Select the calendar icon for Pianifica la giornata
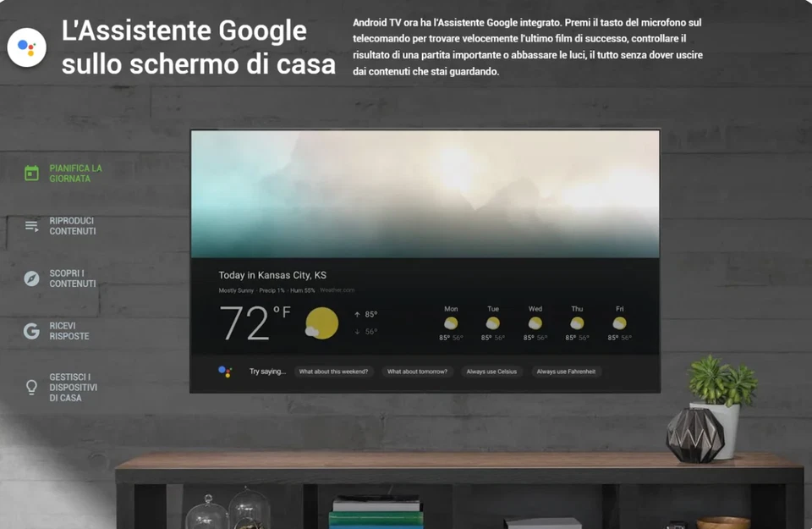812x529 pixels. click(31, 173)
